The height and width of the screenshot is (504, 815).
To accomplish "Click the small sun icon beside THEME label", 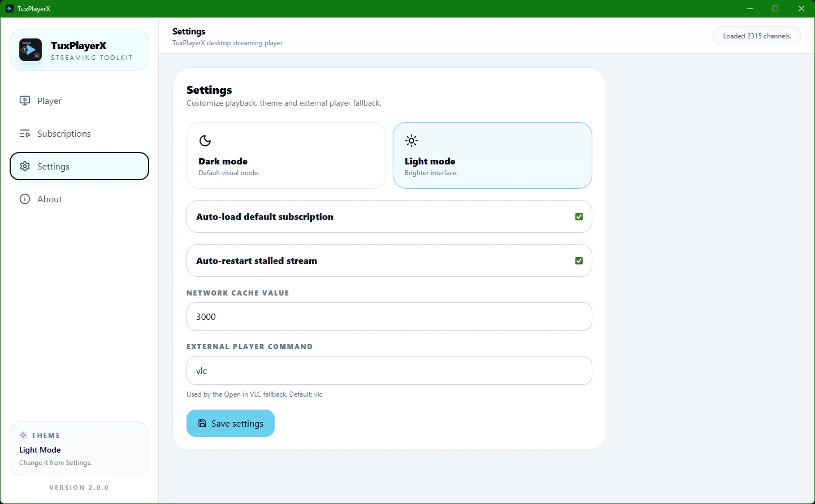I will pos(23,435).
